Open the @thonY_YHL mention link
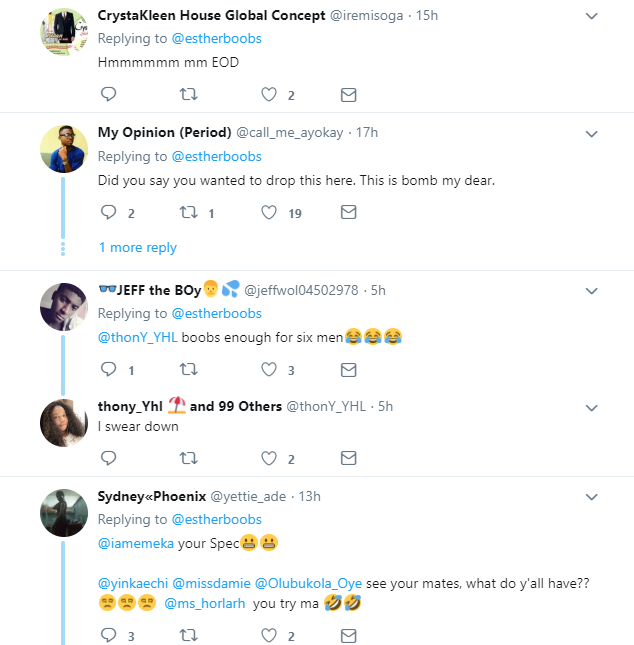 pyautogui.click(x=137, y=337)
